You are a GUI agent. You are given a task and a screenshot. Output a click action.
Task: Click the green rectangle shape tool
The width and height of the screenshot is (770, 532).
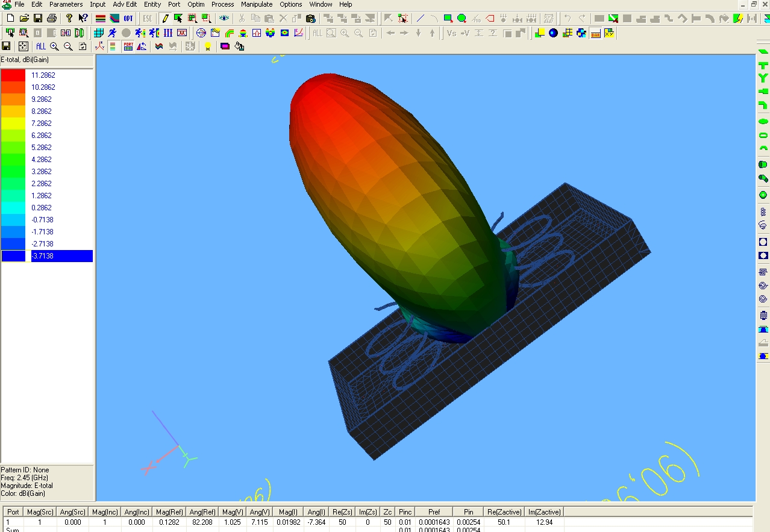448,19
